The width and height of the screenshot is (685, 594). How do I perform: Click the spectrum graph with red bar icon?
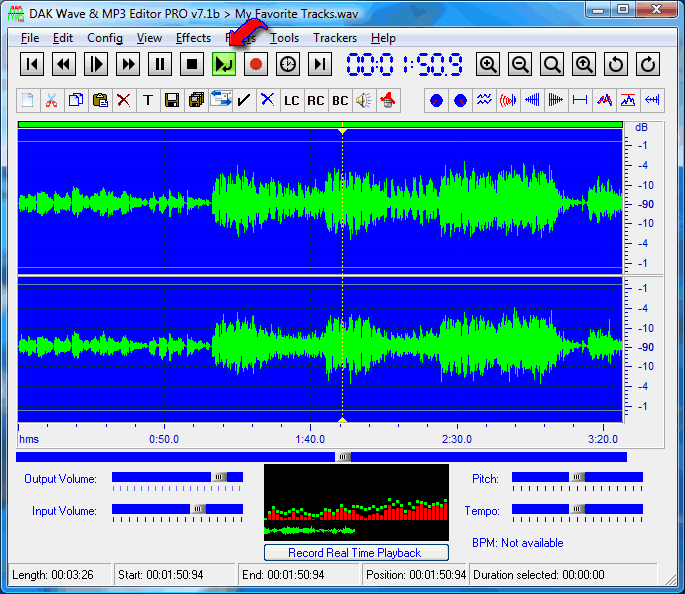click(x=628, y=100)
